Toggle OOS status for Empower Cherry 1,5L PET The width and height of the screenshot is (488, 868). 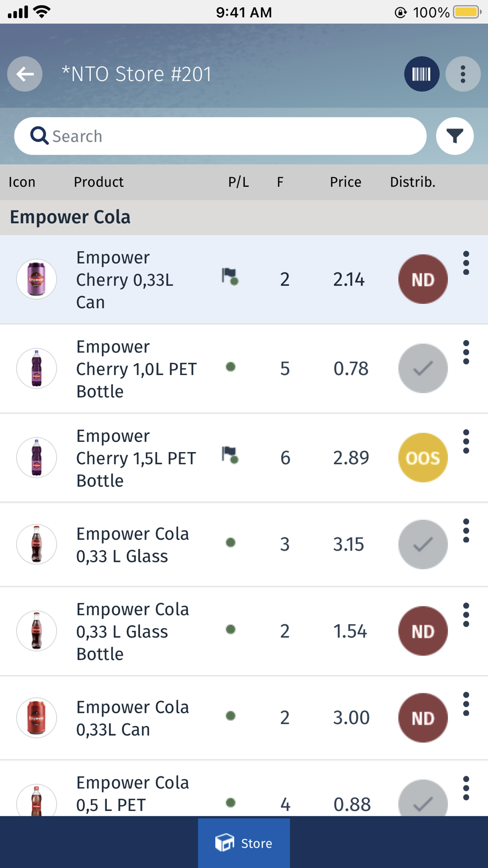[x=423, y=458]
